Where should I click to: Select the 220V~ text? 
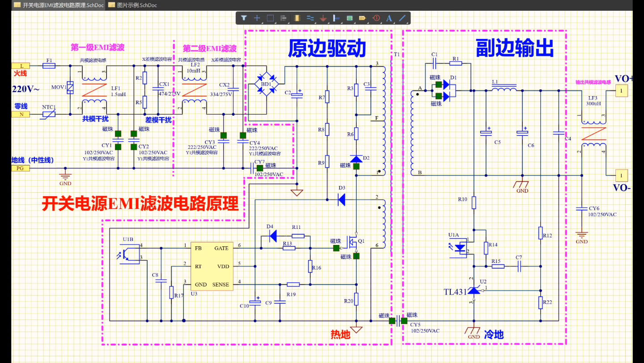25,89
